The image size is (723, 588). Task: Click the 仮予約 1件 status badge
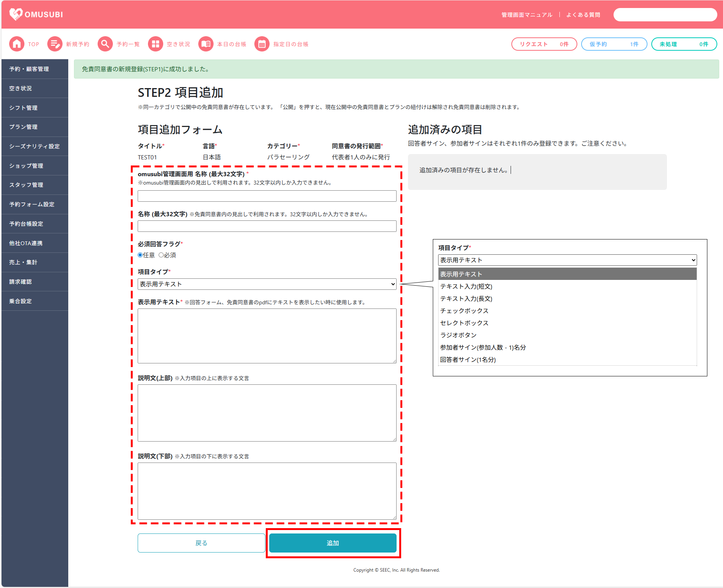(614, 44)
